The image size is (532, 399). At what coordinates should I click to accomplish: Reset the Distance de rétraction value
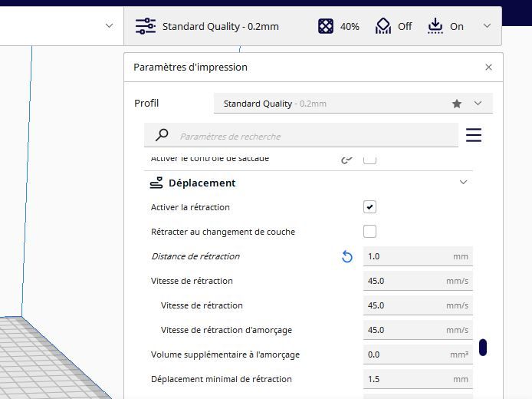pyautogui.click(x=346, y=256)
